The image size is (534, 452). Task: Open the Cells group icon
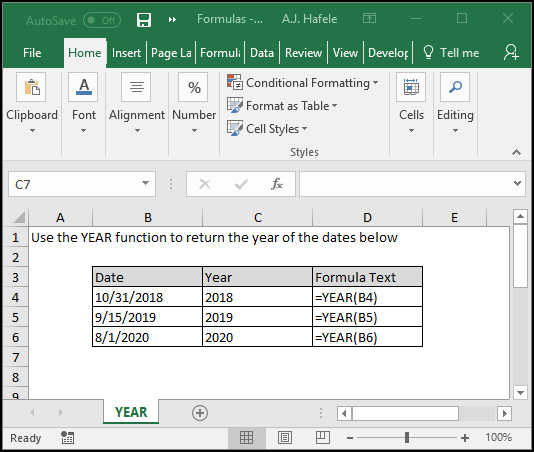[411, 87]
